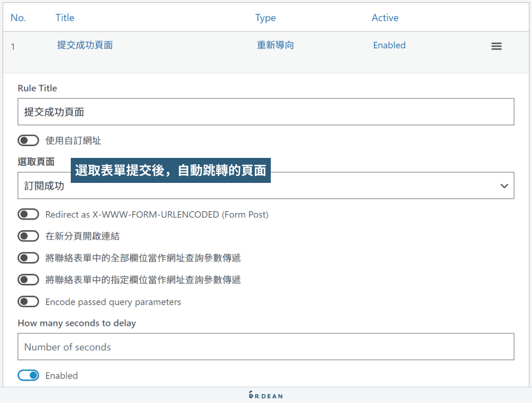The width and height of the screenshot is (532, 403).
Task: Click the Number of seconds input box
Action: [266, 347]
